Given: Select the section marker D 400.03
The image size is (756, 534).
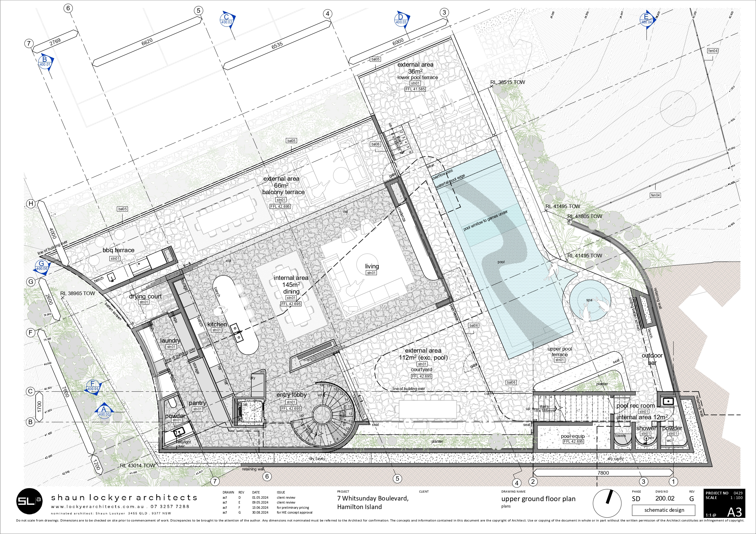Looking at the screenshot, I should [401, 19].
